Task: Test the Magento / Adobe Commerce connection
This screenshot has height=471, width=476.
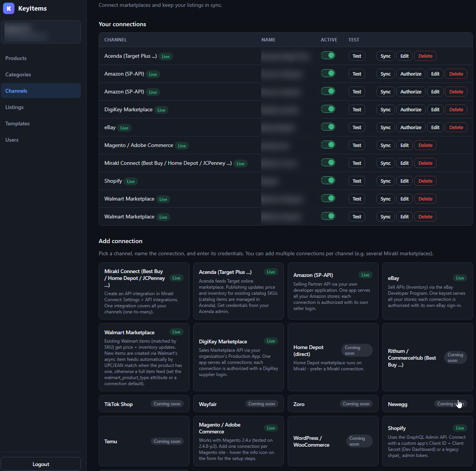Action: pyautogui.click(x=357, y=145)
